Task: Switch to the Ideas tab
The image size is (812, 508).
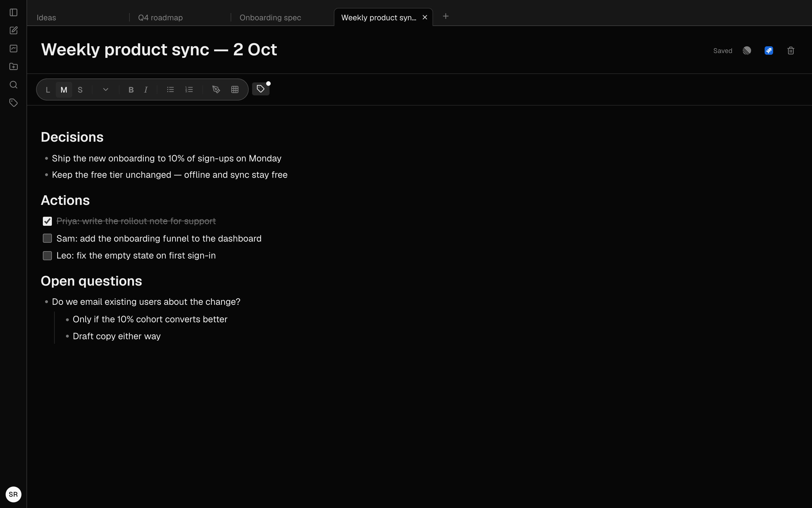Action: (x=78, y=17)
